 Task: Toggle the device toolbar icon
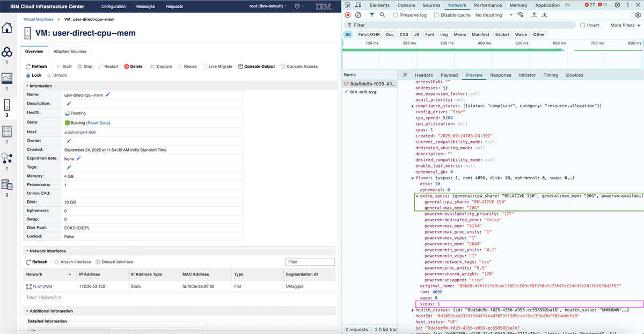pyautogui.click(x=359, y=5)
